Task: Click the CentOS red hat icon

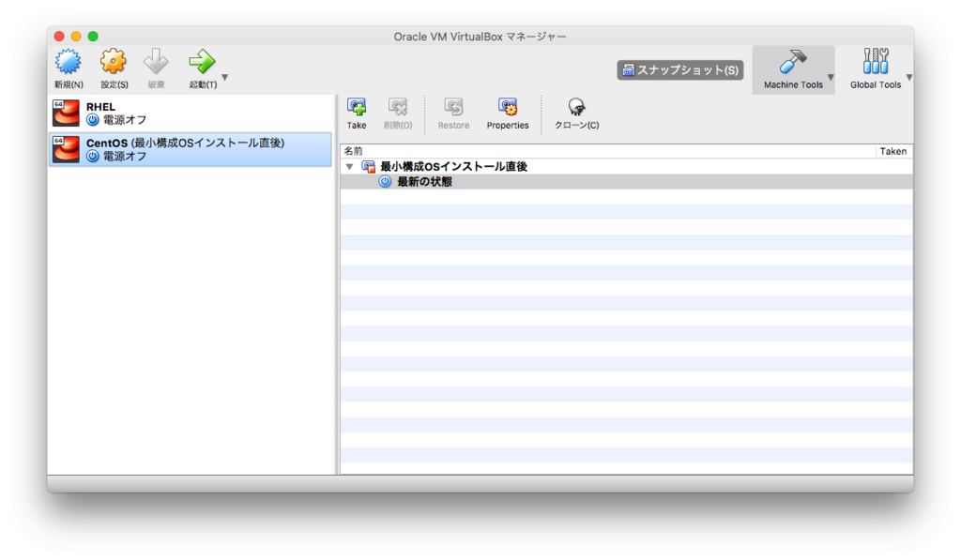Action: [x=66, y=149]
